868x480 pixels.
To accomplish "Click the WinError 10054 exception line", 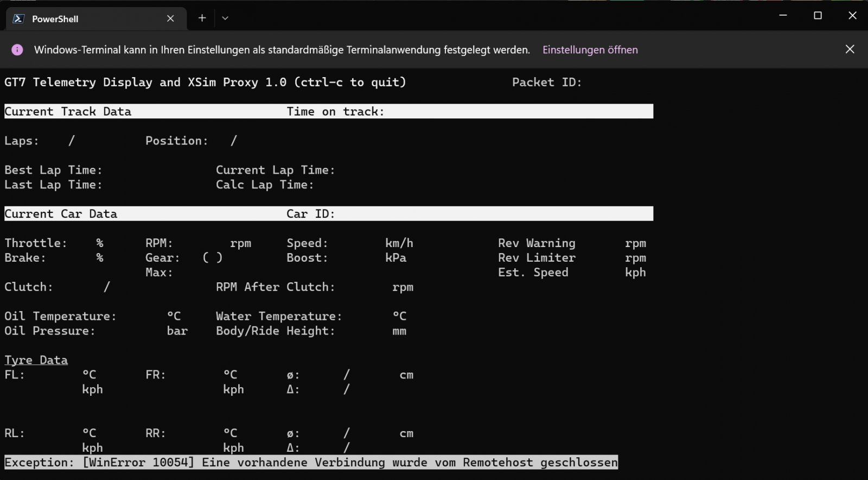I will (x=311, y=463).
